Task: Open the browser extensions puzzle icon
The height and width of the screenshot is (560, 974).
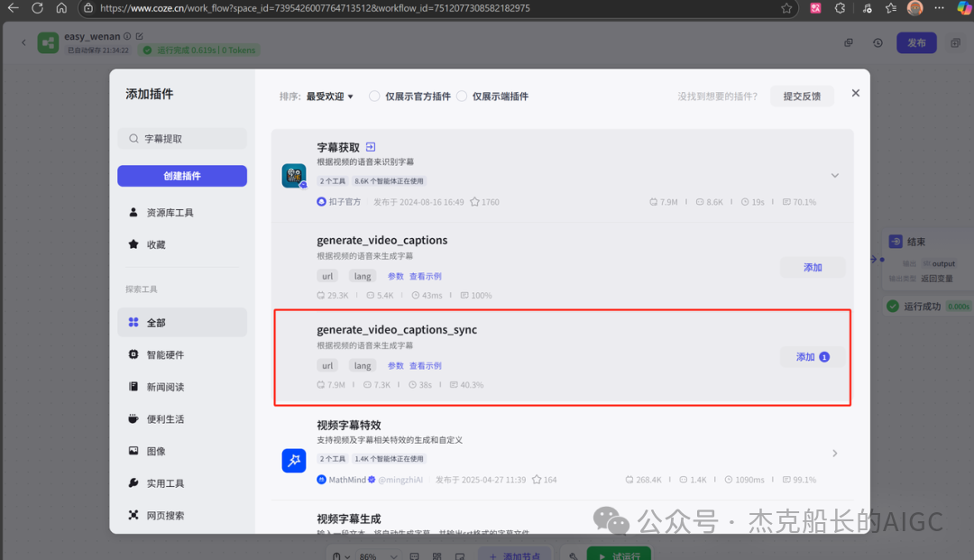Action: [x=840, y=8]
